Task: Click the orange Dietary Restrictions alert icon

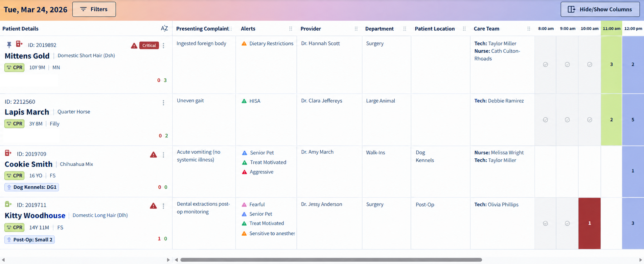Action: (x=244, y=43)
